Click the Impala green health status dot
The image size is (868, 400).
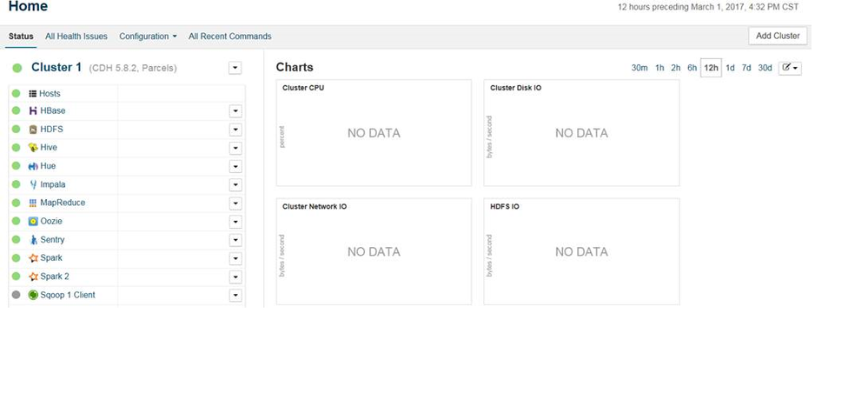tap(16, 184)
